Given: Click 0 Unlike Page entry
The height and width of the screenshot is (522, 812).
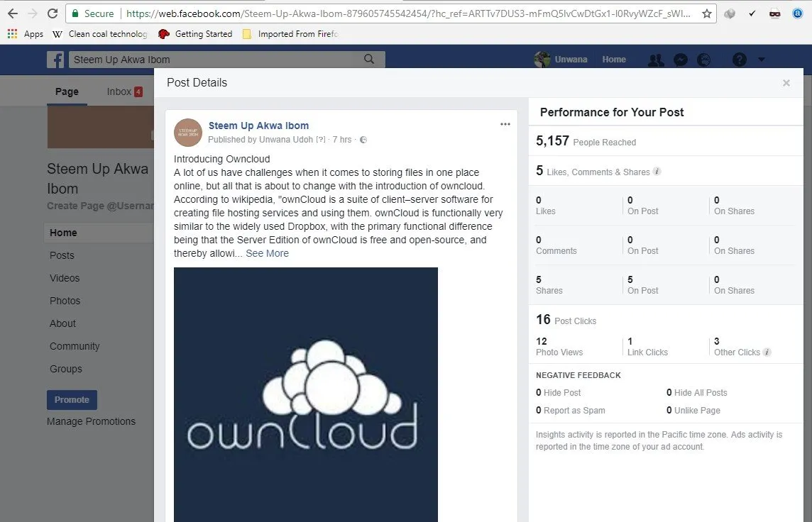Looking at the screenshot, I should [693, 410].
